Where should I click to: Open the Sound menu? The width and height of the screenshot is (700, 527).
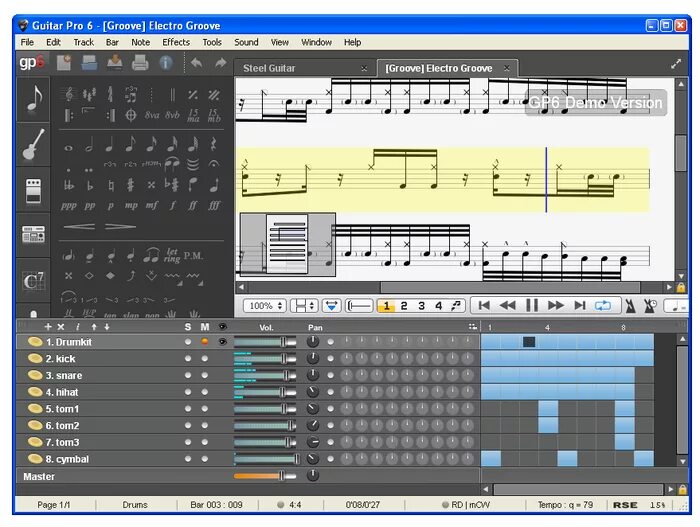[x=246, y=42]
